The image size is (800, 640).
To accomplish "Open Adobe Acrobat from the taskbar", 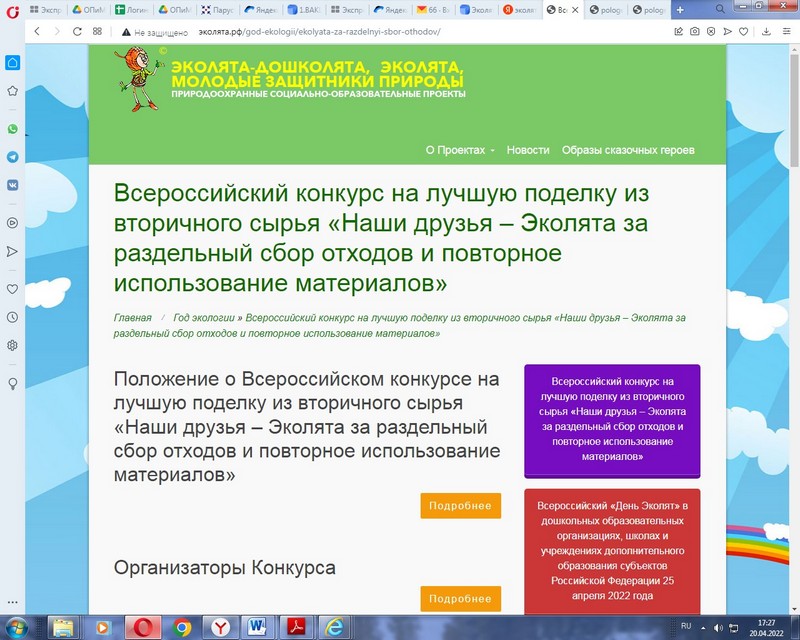I will pos(297,627).
